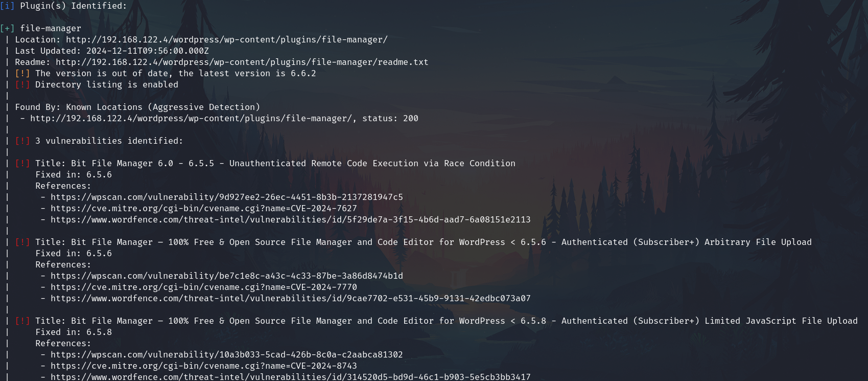Click the [!] marker for out-of-date version
868x381 pixels.
pyautogui.click(x=22, y=74)
